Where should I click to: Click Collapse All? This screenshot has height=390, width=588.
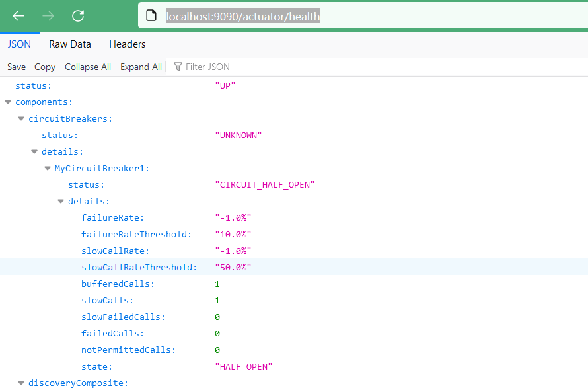tap(88, 67)
